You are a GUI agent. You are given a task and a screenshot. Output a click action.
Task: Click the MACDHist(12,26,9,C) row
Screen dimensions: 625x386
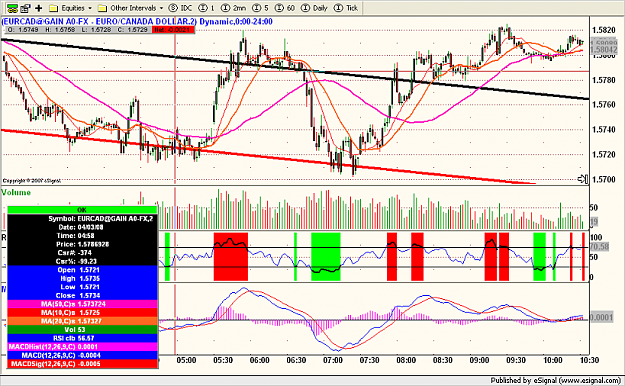82,347
